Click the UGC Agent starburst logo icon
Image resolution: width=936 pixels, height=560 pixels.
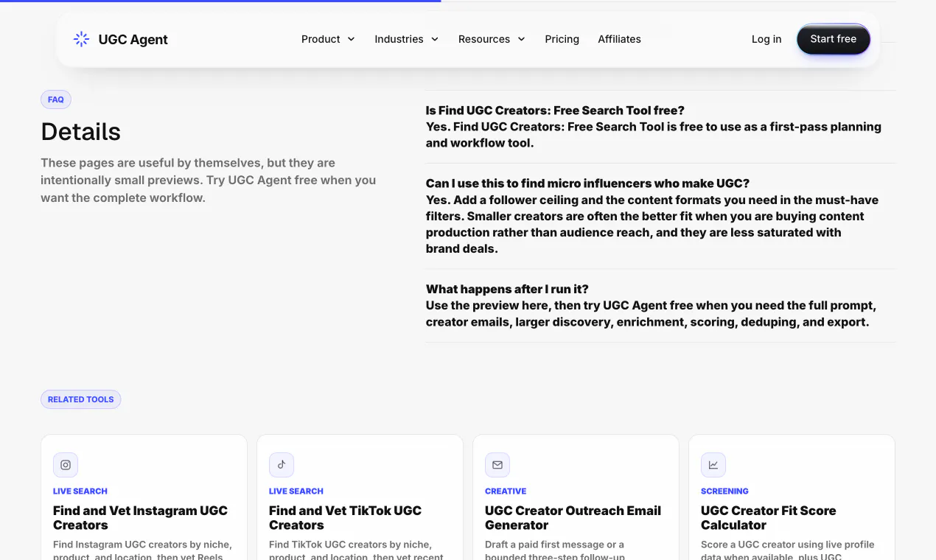click(x=82, y=39)
